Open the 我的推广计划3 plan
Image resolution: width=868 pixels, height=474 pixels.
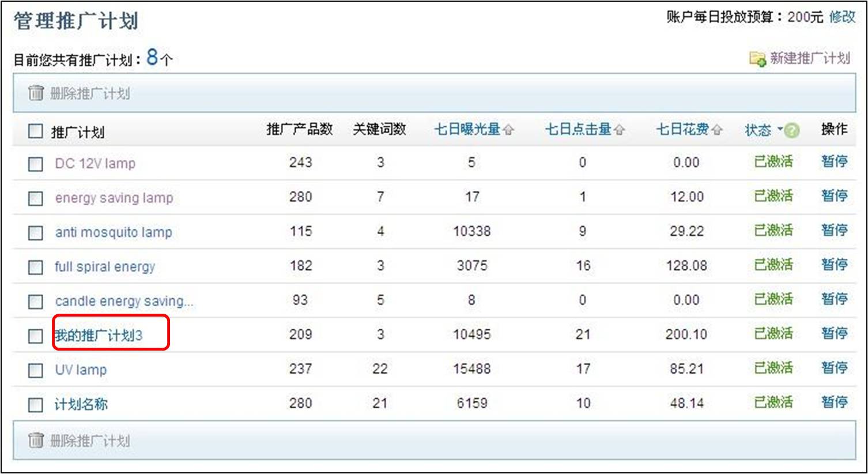99,335
